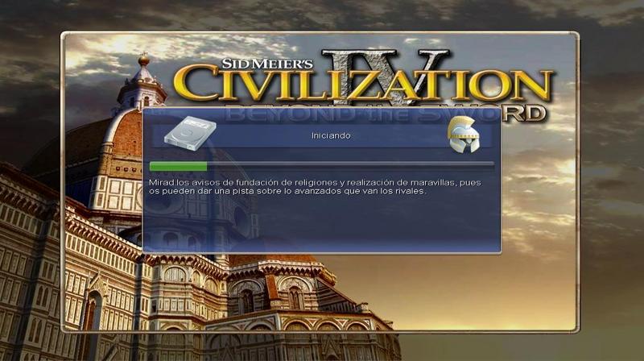Click the Sid Meier's text in logo

coord(267,63)
